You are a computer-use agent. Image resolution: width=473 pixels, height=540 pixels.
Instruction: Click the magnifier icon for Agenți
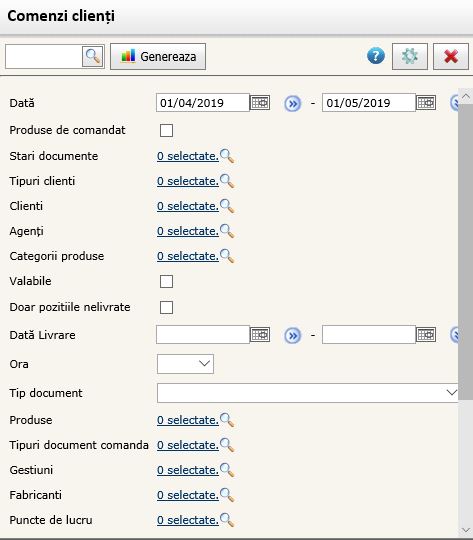tap(227, 231)
